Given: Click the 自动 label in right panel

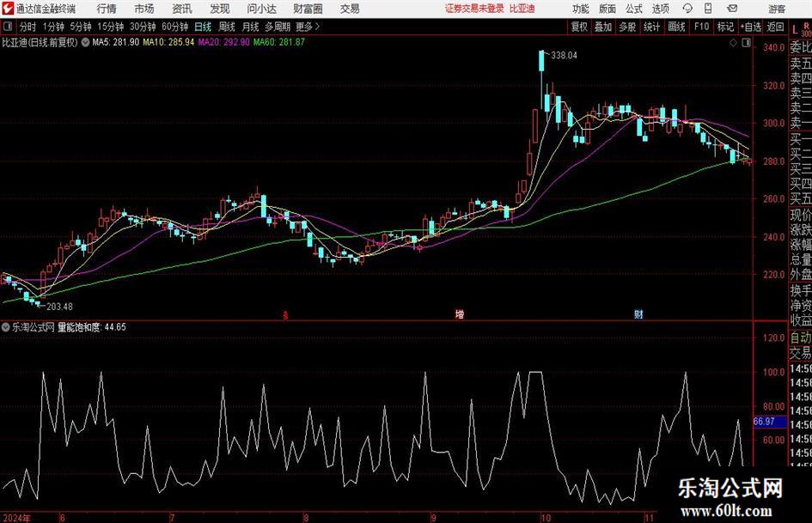Looking at the screenshot, I should pyautogui.click(x=801, y=338).
